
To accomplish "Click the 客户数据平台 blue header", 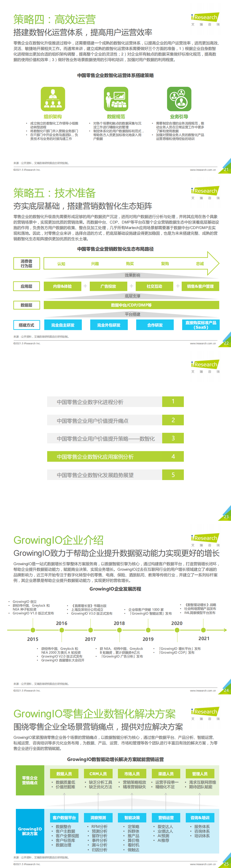I will [64, 818].
